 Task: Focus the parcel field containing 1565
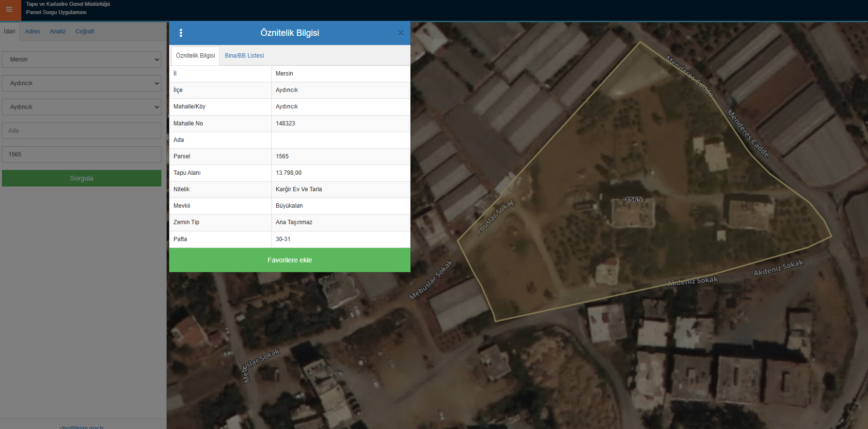coord(81,154)
